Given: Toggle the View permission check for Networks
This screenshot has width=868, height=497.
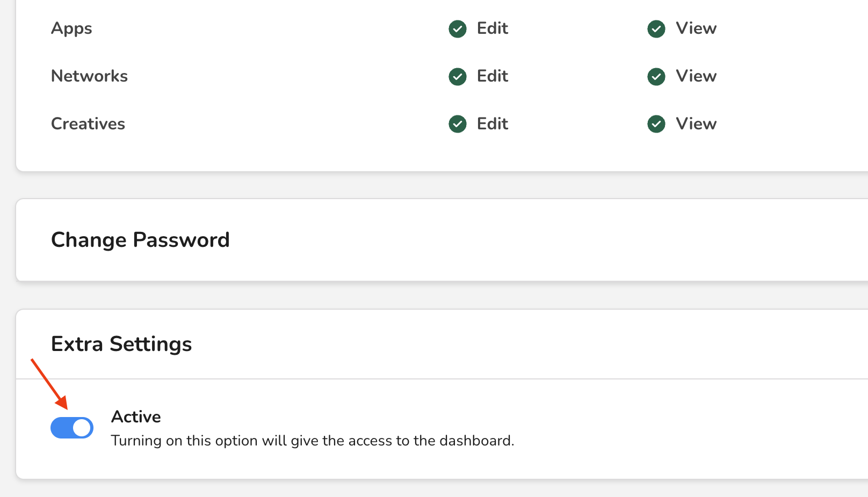Looking at the screenshot, I should pyautogui.click(x=656, y=77).
